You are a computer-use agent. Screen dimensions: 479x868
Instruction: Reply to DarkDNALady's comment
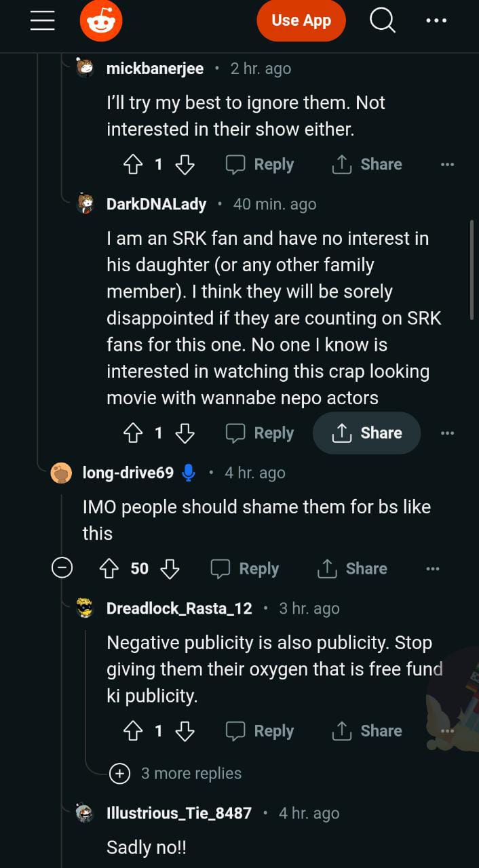[260, 433]
